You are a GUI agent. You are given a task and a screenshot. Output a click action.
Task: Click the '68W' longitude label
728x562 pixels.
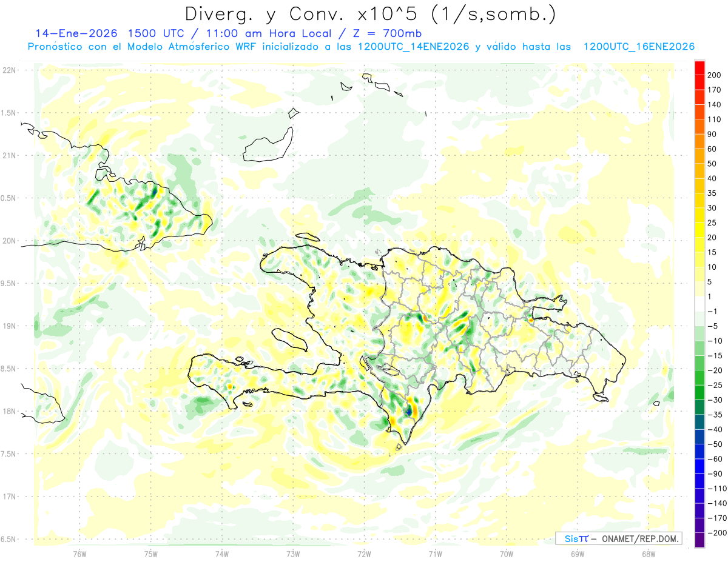pos(649,554)
